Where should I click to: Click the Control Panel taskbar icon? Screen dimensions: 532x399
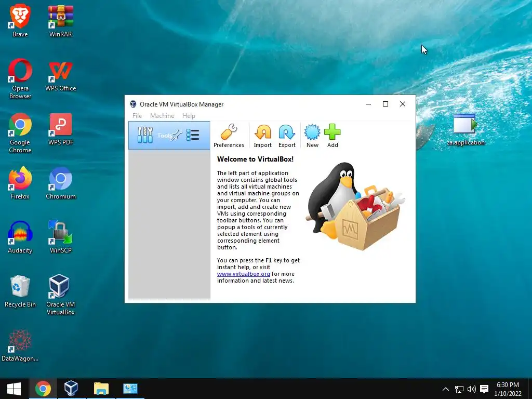[x=130, y=389]
